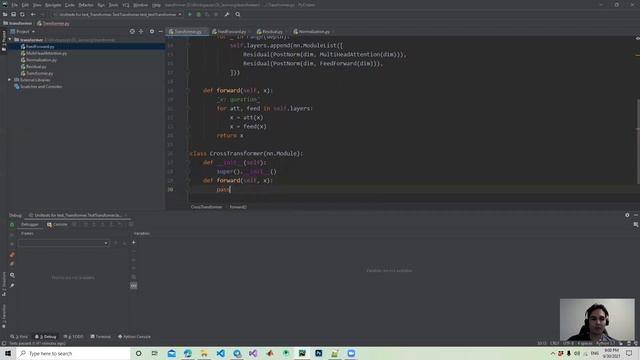Screen dimensions: 640x360
Task: Open the Task View taskbar button
Action: click(154, 353)
